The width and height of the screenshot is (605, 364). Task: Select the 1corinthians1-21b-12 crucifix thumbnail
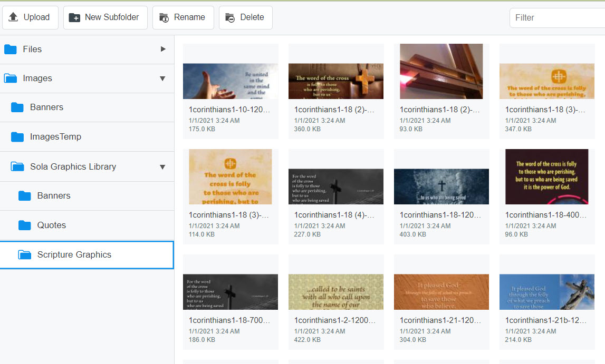[547, 292]
